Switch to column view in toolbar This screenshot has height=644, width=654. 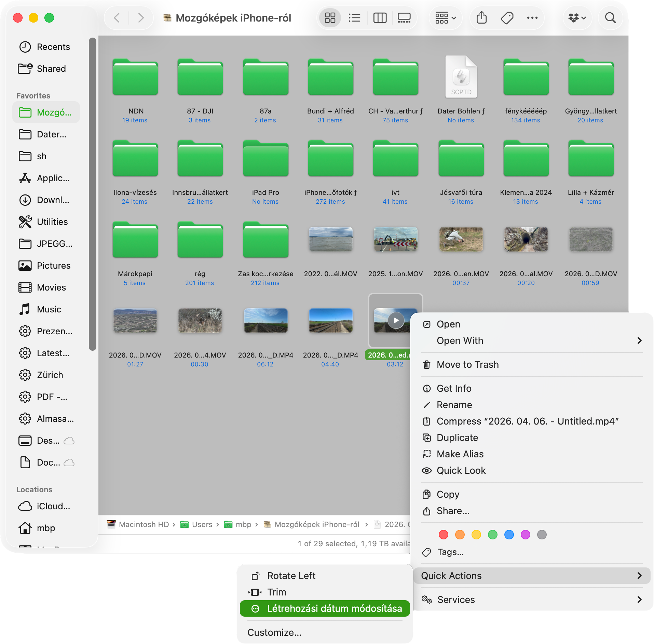[380, 18]
